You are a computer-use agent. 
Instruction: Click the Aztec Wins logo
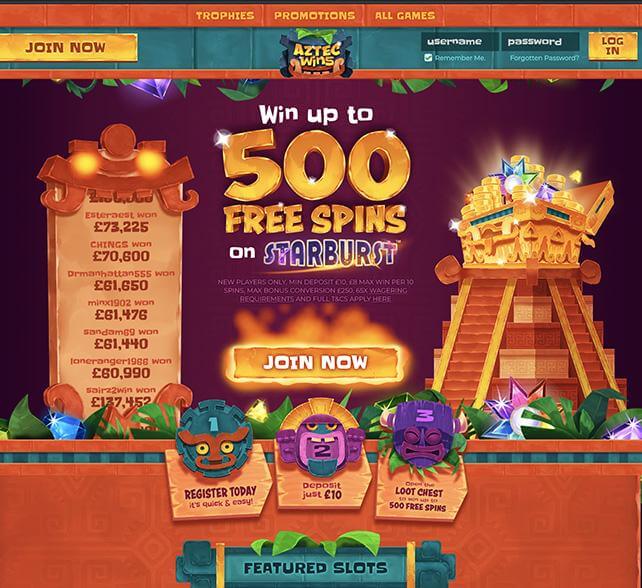tap(316, 54)
